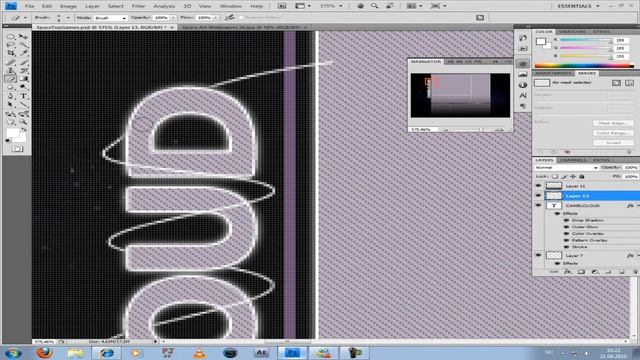The height and width of the screenshot is (360, 640).
Task: Hide Layer 11 visibility eye
Action: pyautogui.click(x=538, y=186)
